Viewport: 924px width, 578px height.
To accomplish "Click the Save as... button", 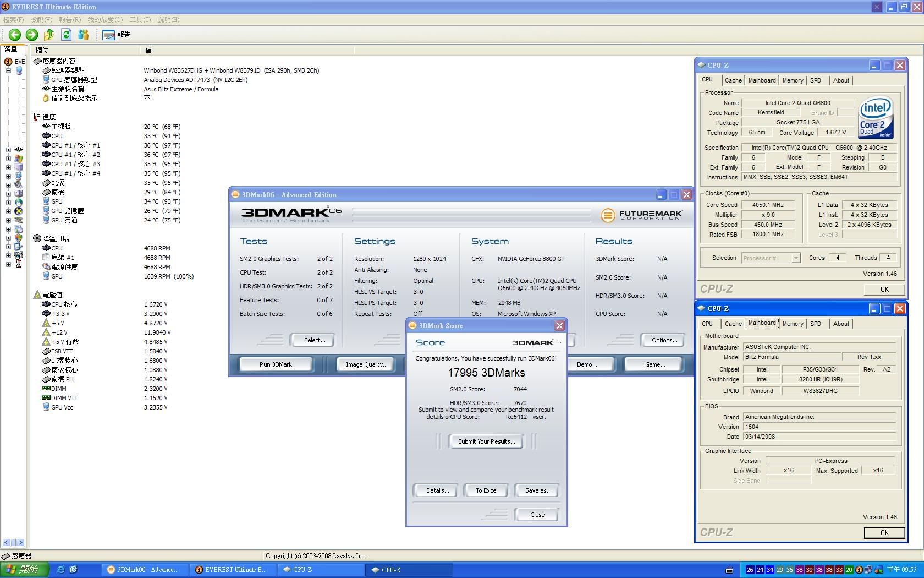I will 538,490.
